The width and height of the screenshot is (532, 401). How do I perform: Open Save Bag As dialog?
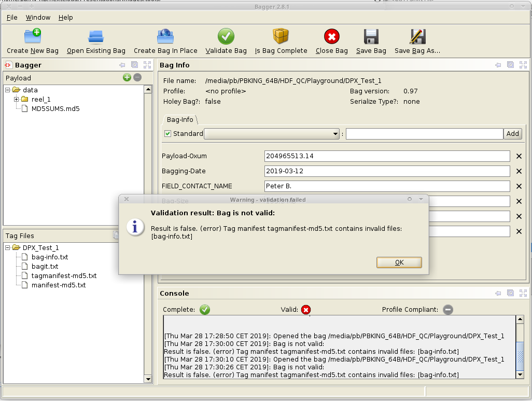pyautogui.click(x=417, y=36)
